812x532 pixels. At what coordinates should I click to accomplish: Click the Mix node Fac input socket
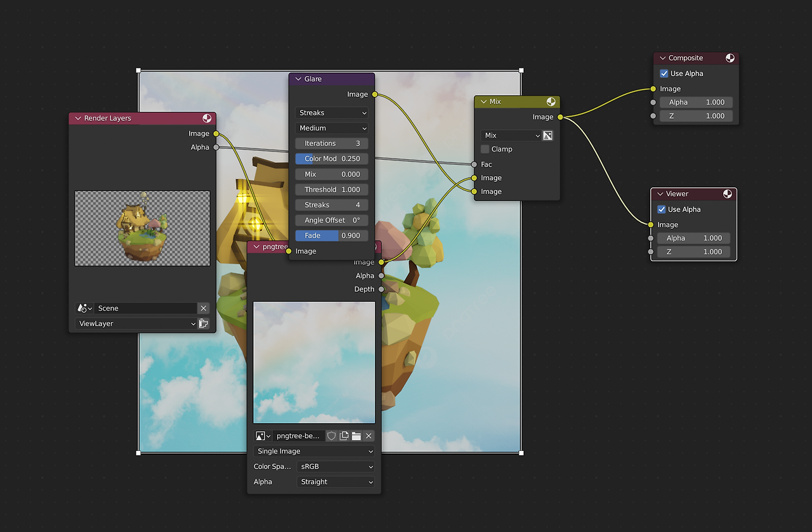tap(475, 164)
